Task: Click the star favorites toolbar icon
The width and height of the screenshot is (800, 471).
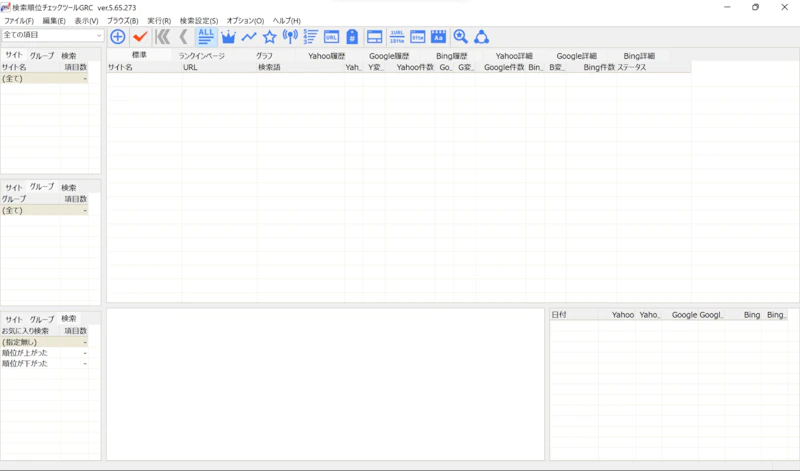Action: coord(269,37)
